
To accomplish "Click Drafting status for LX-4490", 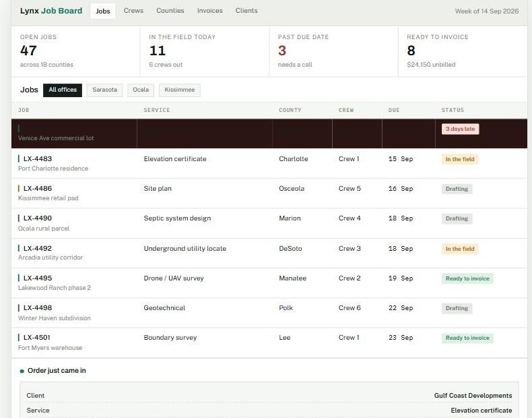I will tap(457, 218).
